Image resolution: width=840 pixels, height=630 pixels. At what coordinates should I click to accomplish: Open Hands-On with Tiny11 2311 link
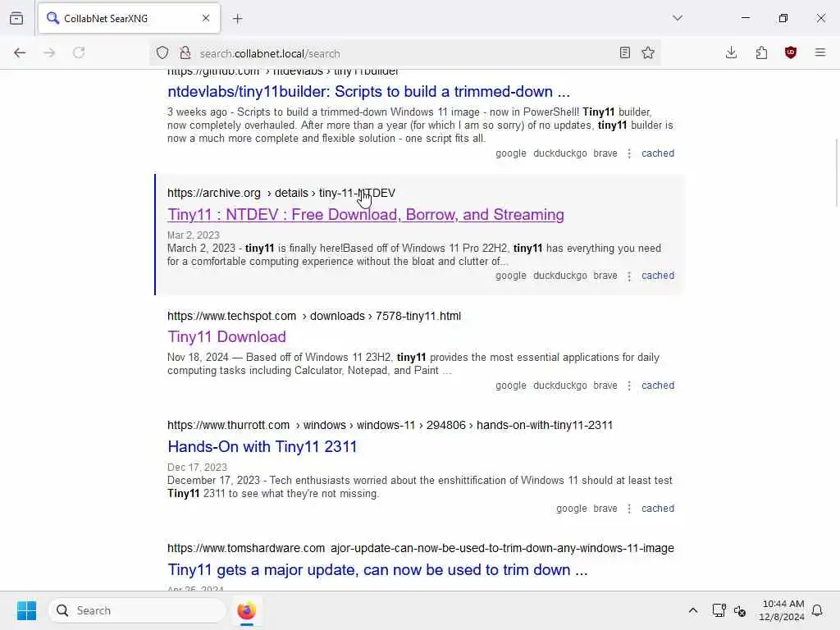point(262,447)
